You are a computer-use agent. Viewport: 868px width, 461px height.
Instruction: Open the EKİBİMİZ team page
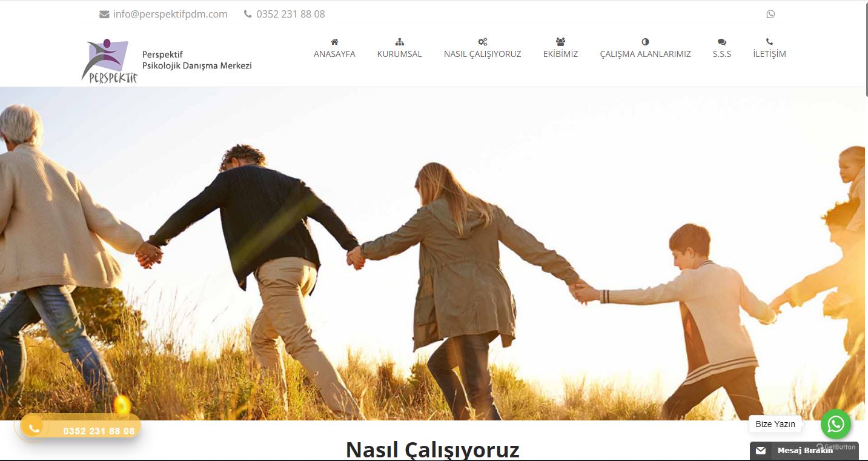point(560,54)
